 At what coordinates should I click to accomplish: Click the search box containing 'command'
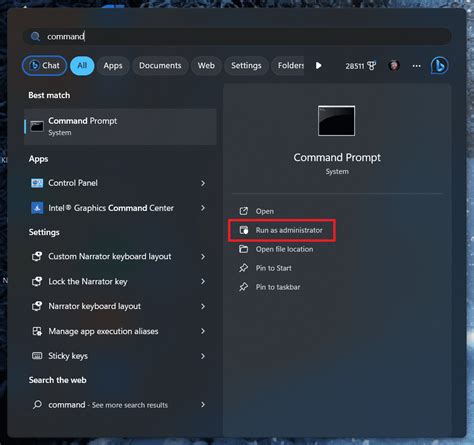(237, 36)
